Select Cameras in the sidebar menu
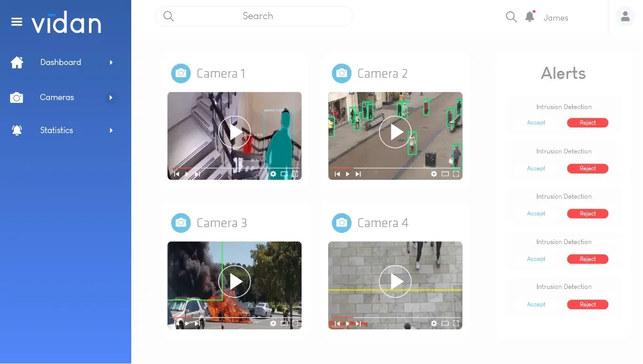Viewport: 643px width, 364px height. 56,98
